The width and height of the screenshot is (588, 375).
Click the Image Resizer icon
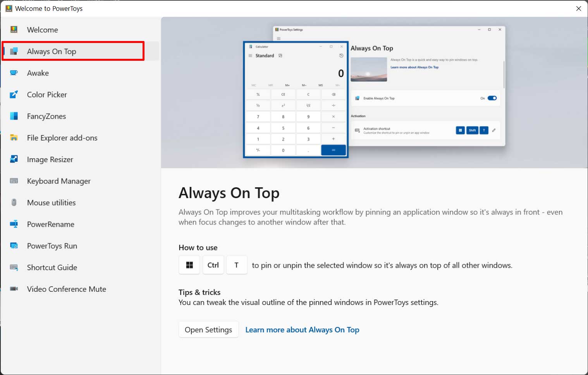click(x=14, y=159)
